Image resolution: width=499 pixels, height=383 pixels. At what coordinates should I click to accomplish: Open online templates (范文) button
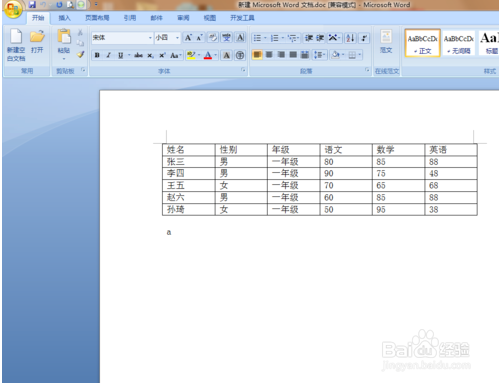point(386,41)
